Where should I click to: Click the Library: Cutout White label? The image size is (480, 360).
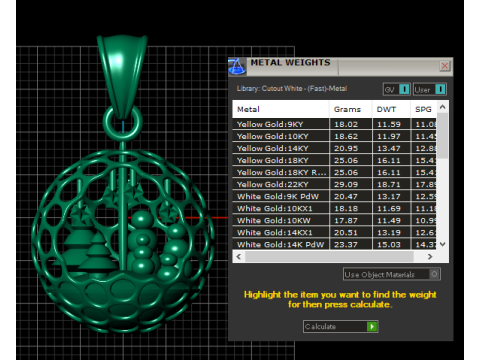[292, 89]
